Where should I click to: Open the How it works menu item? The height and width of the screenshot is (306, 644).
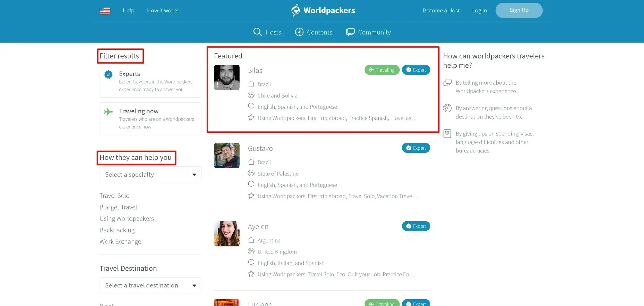tap(163, 11)
